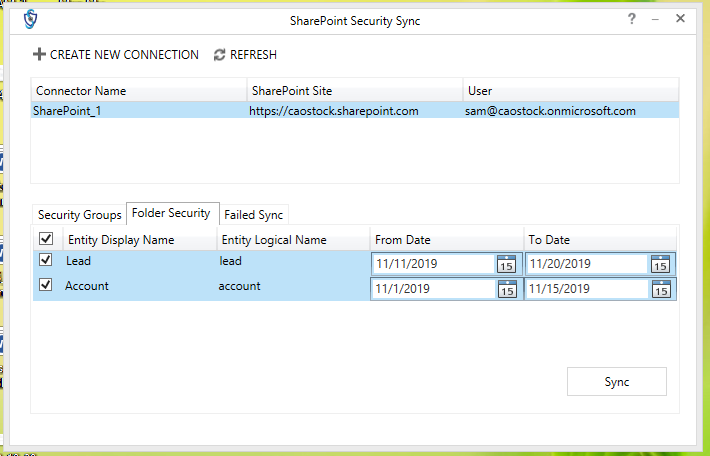Select the Account display name cell
This screenshot has height=456, width=710.
(86, 286)
